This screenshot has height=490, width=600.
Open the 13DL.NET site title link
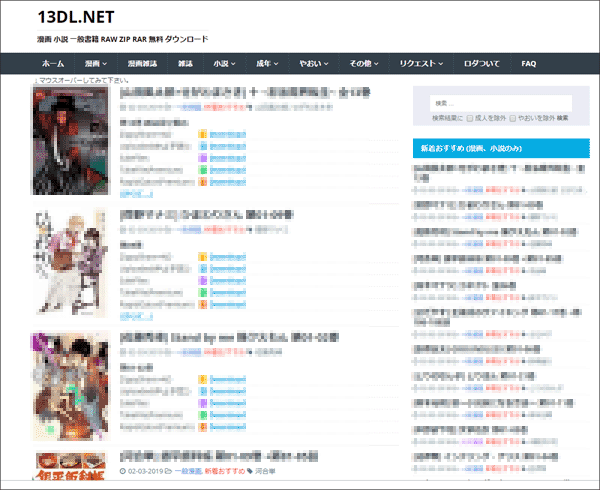pyautogui.click(x=76, y=17)
